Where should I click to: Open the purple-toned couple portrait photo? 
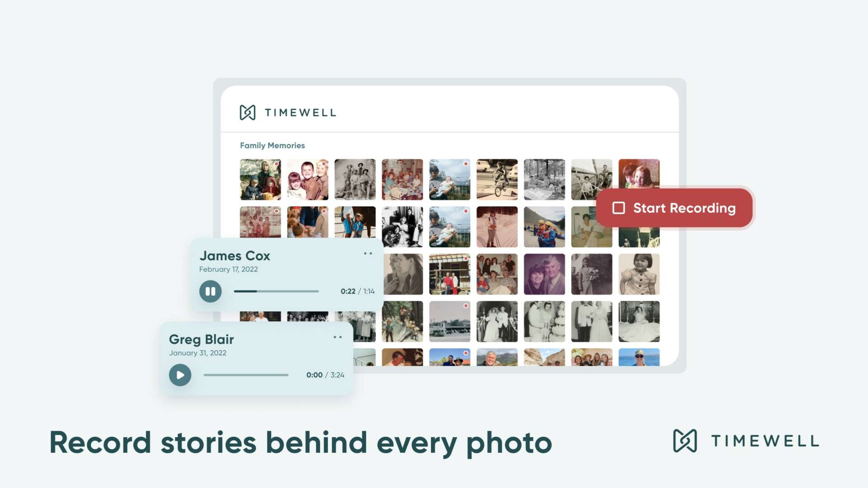[x=544, y=274]
